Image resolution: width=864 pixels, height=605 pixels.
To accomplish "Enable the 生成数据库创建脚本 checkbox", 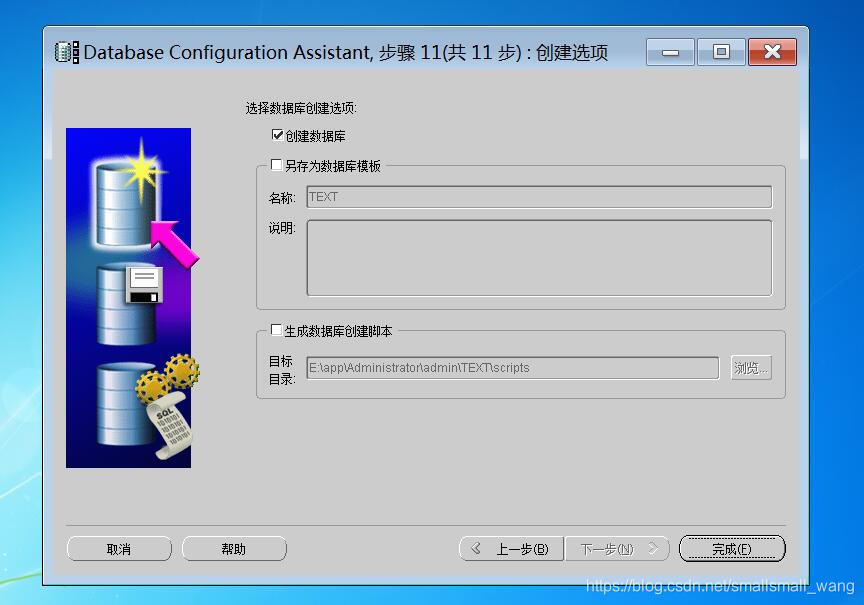I will [277, 330].
